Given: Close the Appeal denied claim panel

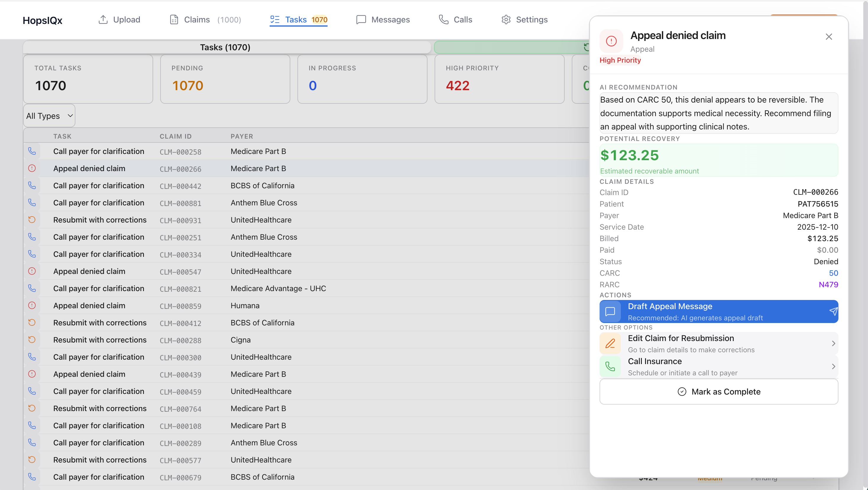Looking at the screenshot, I should pos(829,37).
